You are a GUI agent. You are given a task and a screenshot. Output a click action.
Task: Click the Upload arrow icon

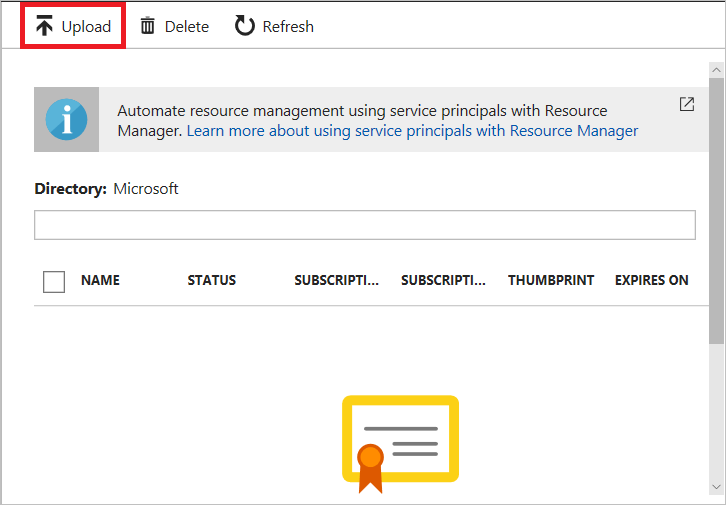click(x=44, y=26)
